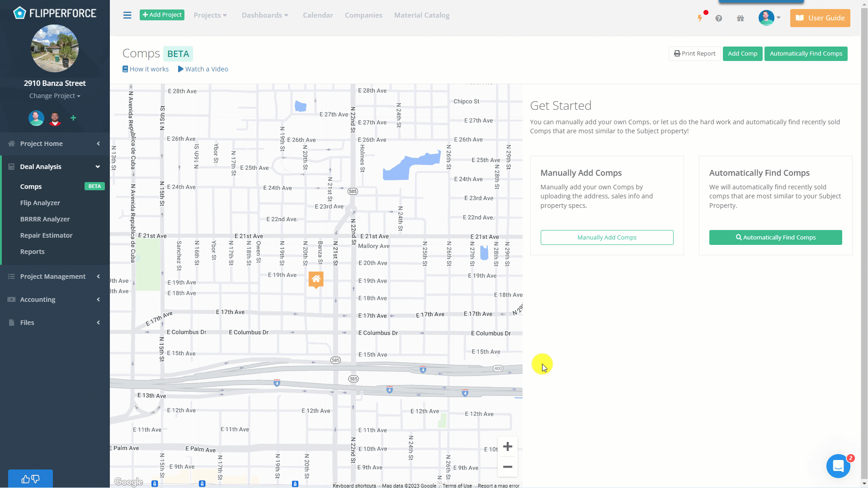Open the help question mark icon

(x=719, y=18)
